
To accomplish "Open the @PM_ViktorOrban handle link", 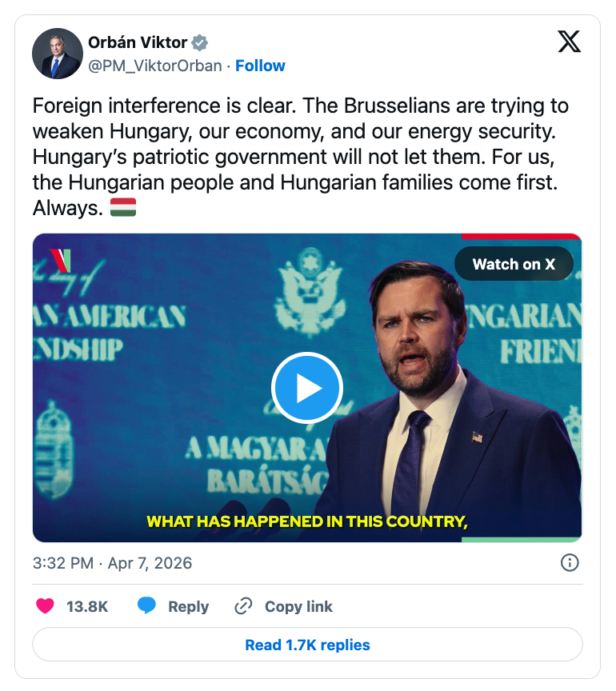I will point(154,66).
